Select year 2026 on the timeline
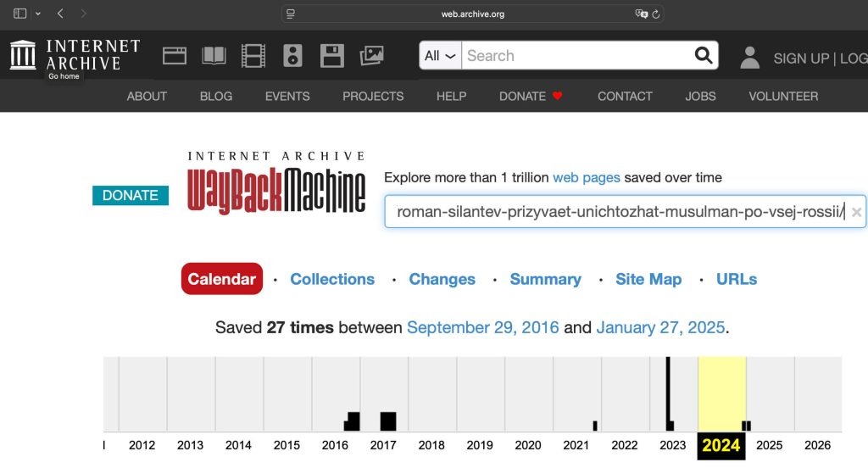Image resolution: width=868 pixels, height=468 pixels. pos(818,445)
